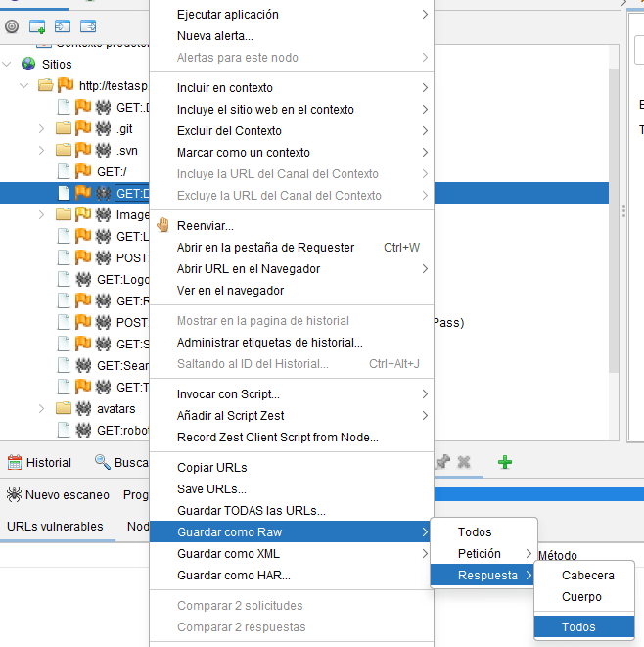Screen dimensions: 644x647
Task: Click the export context toolbar icon
Action: (x=88, y=26)
